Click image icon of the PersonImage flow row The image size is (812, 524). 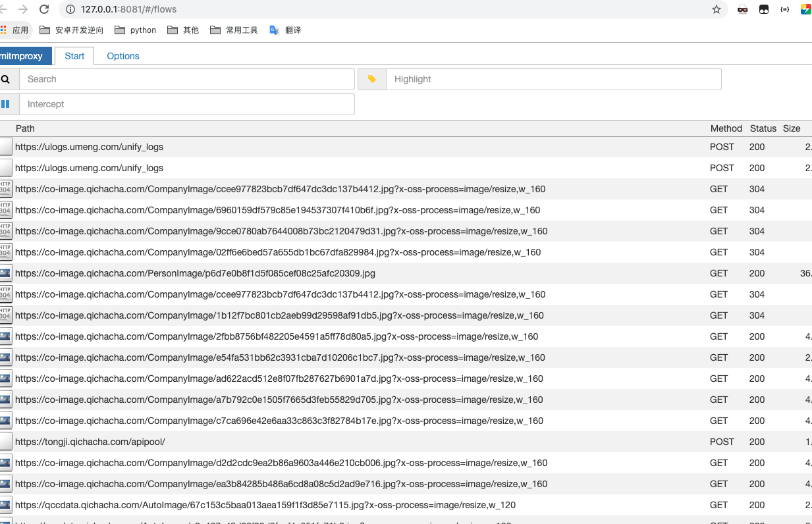(x=5, y=273)
